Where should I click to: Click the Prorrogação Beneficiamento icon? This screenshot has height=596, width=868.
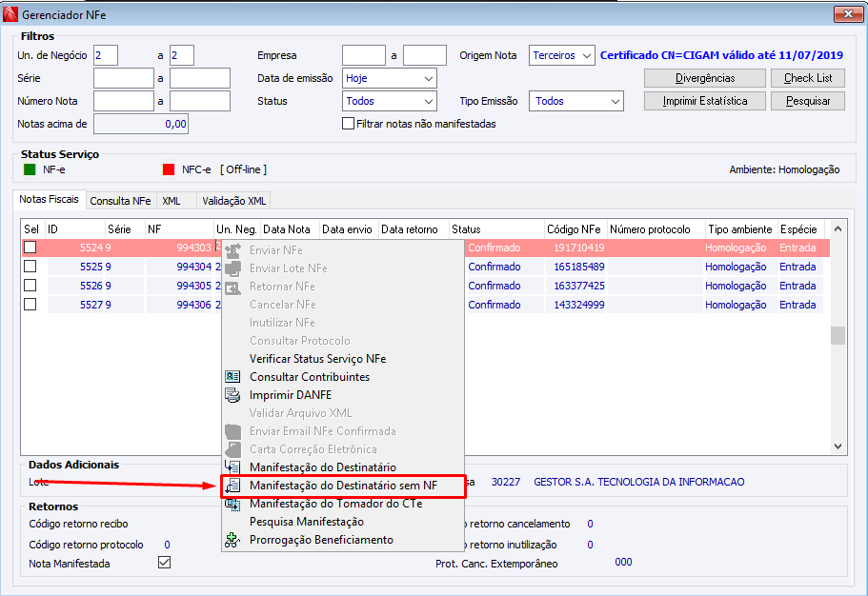click(x=232, y=540)
